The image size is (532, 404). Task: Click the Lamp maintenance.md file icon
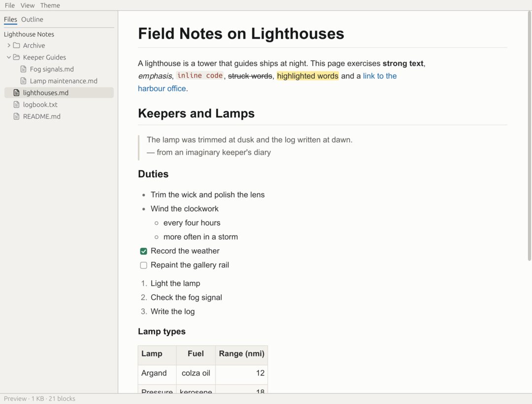(24, 81)
